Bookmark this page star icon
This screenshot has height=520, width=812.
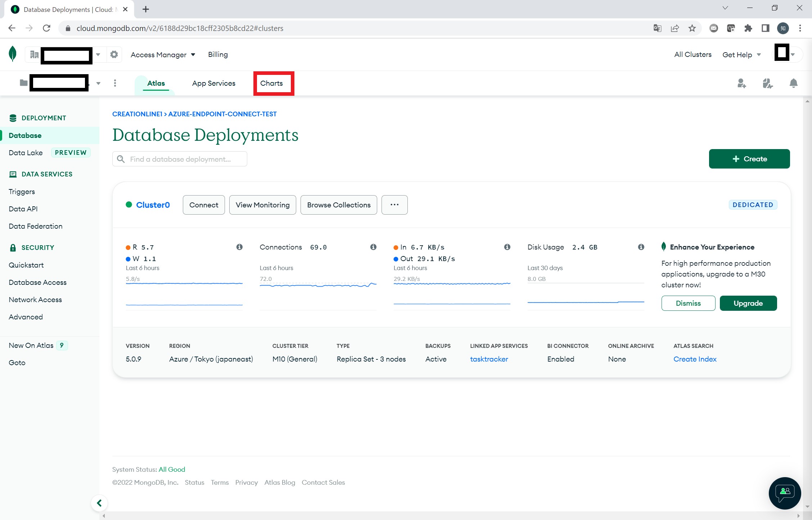coord(692,28)
